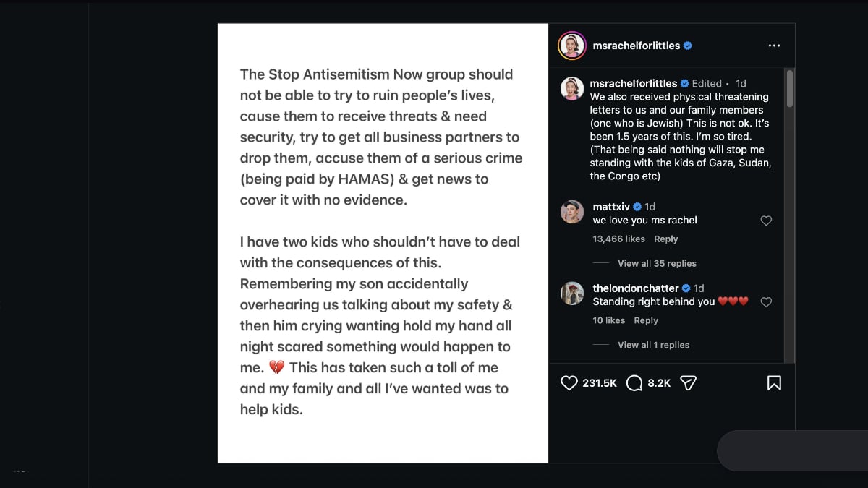This screenshot has width=868, height=488.
Task: View 13,466 likes on mattxiv's comment
Action: click(618, 239)
